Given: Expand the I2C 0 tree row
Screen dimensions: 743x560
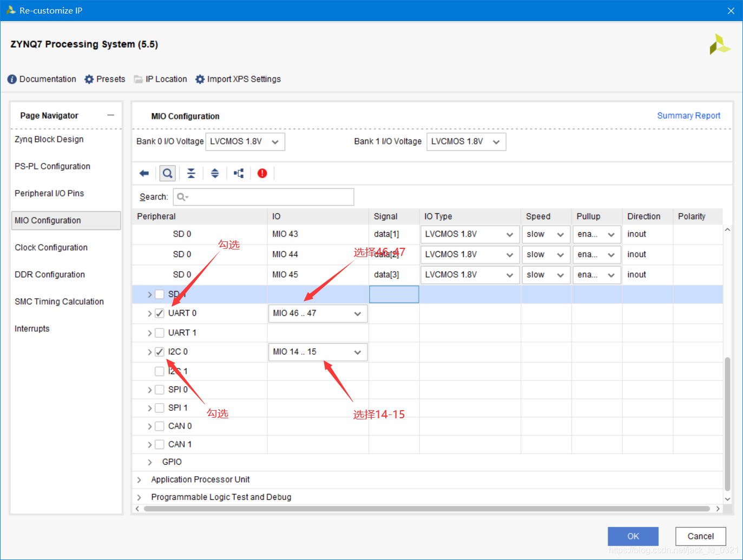Looking at the screenshot, I should point(150,352).
